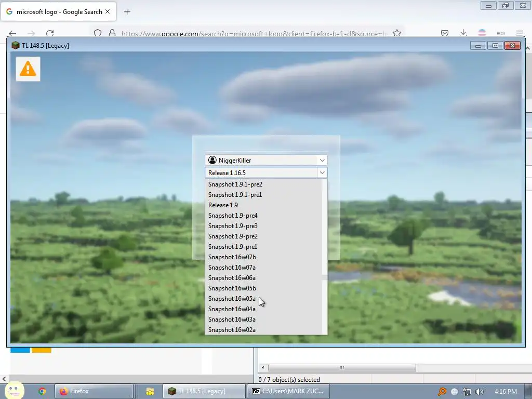Open the Pocket save icon in Firefox

pyautogui.click(x=445, y=33)
